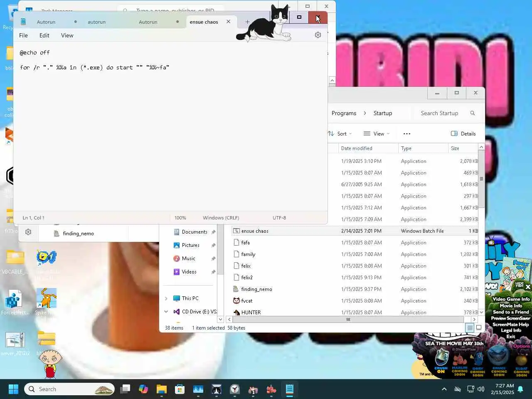Close the ensue chaos tab
This screenshot has height=399, width=532.
pyautogui.click(x=228, y=22)
